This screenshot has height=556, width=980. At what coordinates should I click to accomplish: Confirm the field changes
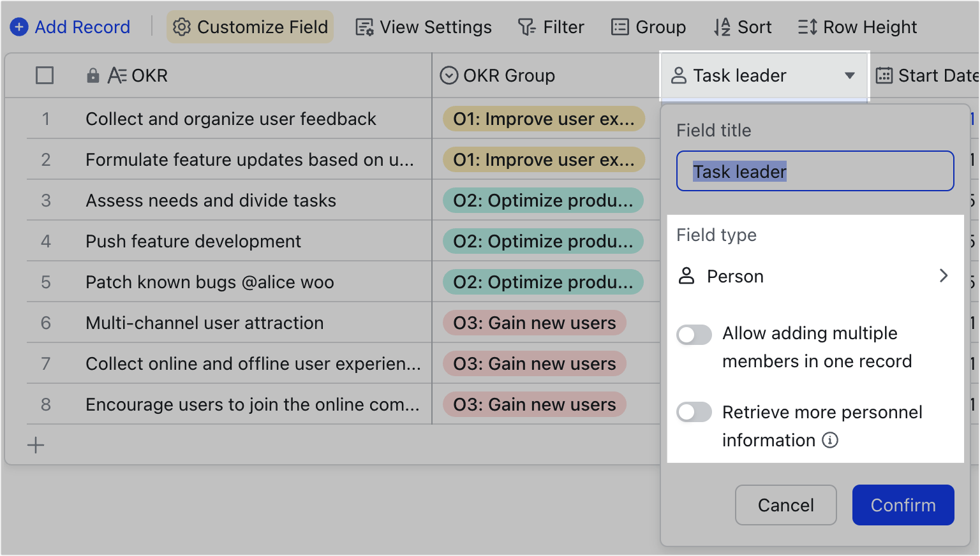tap(903, 505)
